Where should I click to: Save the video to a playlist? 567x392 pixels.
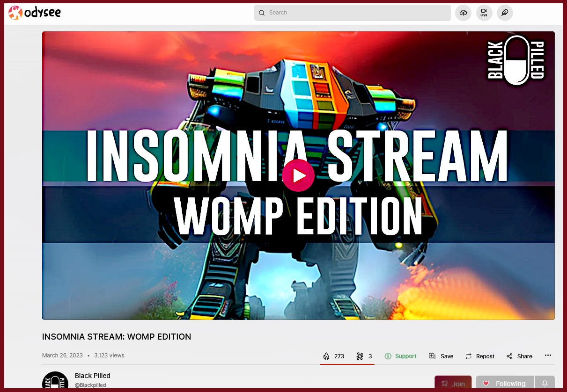pyautogui.click(x=441, y=356)
